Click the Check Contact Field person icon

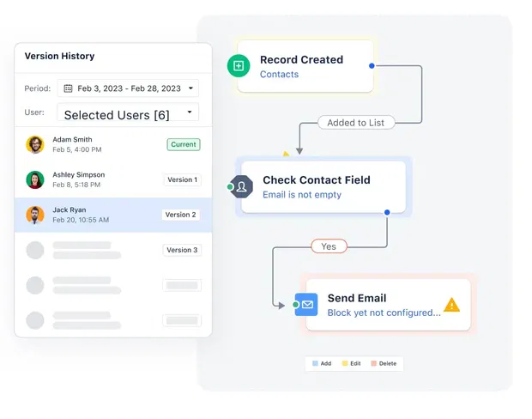point(242,186)
